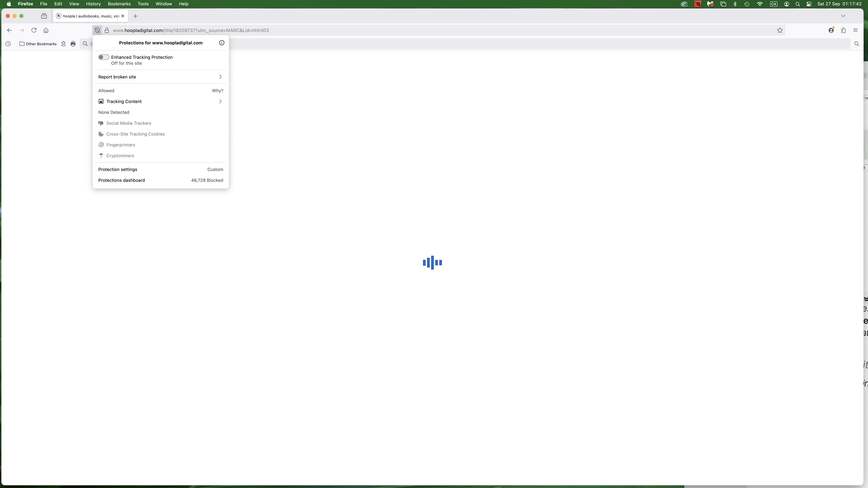868x488 pixels.
Task: Open the Extensions puzzle icon
Action: [843, 30]
